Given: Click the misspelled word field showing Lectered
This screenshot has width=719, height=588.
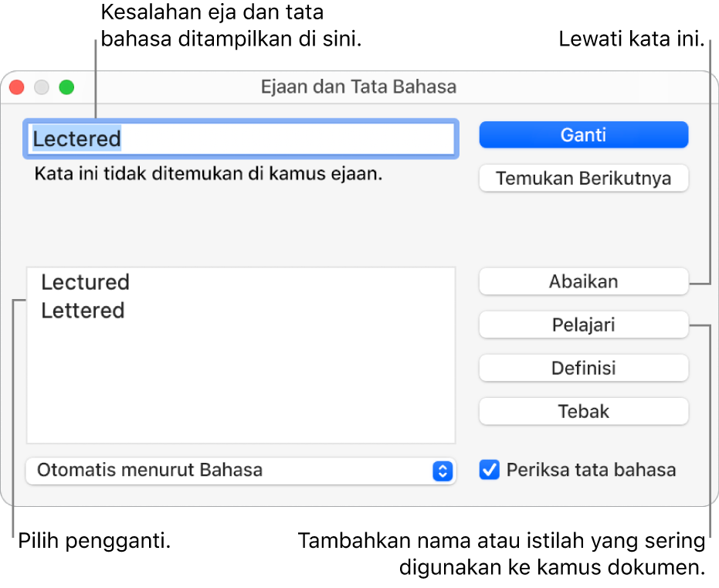Looking at the screenshot, I should [241, 139].
